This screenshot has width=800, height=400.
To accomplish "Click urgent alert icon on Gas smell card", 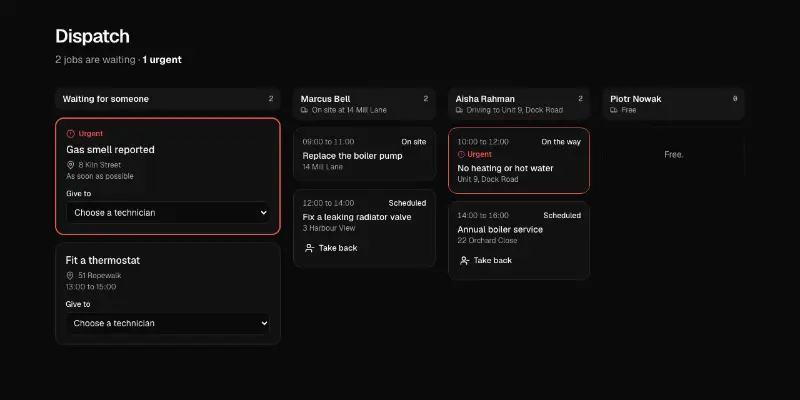I will coord(71,134).
